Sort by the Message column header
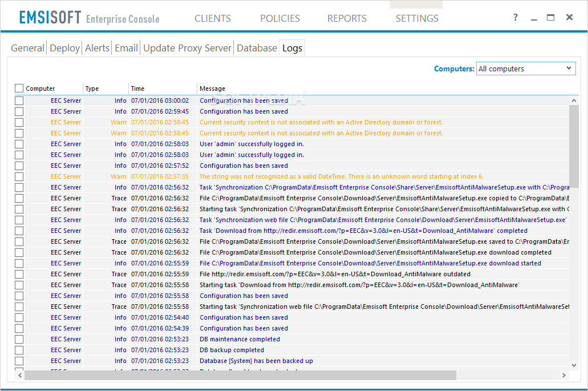588x391 pixels. pos(212,88)
